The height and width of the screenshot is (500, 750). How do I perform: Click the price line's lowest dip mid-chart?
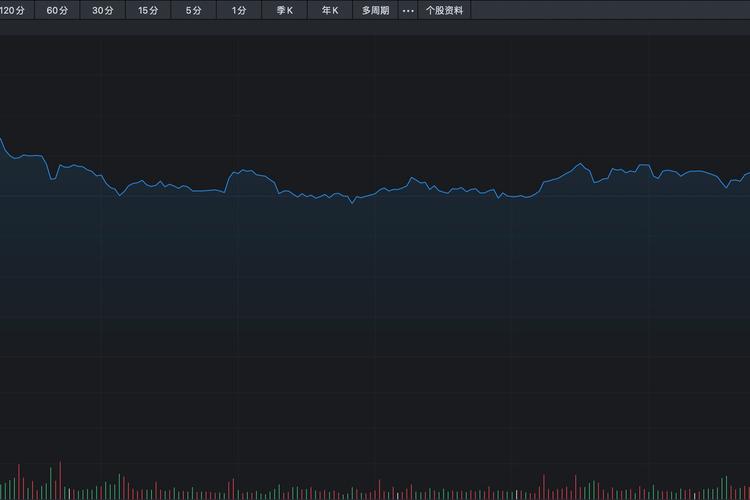352,203
